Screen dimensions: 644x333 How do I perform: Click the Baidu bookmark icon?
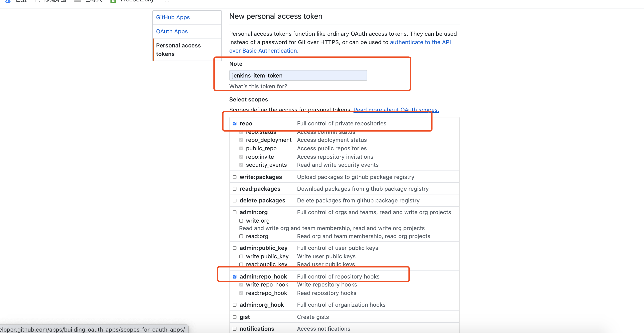click(8, 1)
